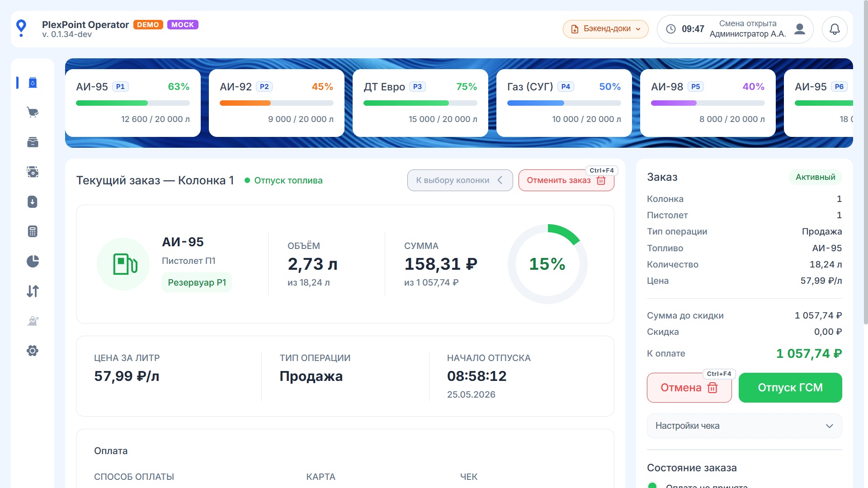The height and width of the screenshot is (488, 868).
Task: Click the Состояние заказа heading
Action: tap(692, 468)
